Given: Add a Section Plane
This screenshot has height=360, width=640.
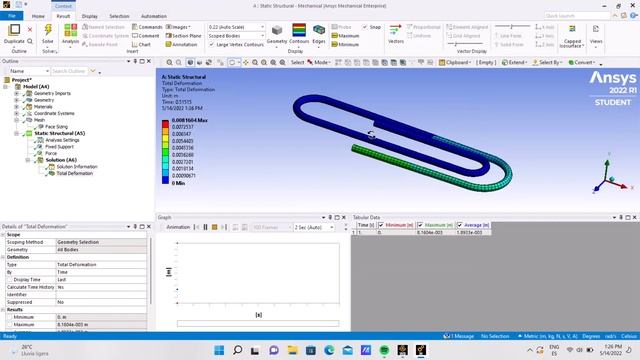Looking at the screenshot, I should [183, 36].
